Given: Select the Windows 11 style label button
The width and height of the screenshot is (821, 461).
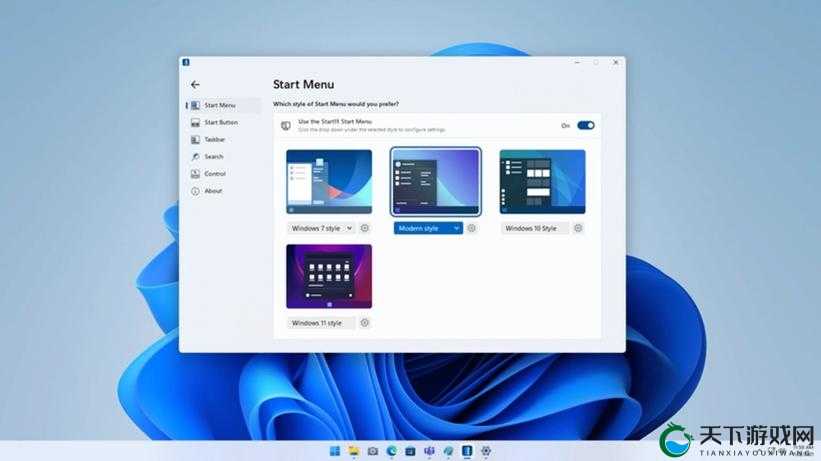Looking at the screenshot, I should [x=321, y=323].
